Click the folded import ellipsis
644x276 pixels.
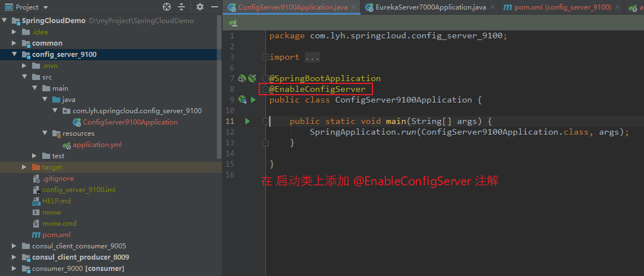pyautogui.click(x=312, y=57)
